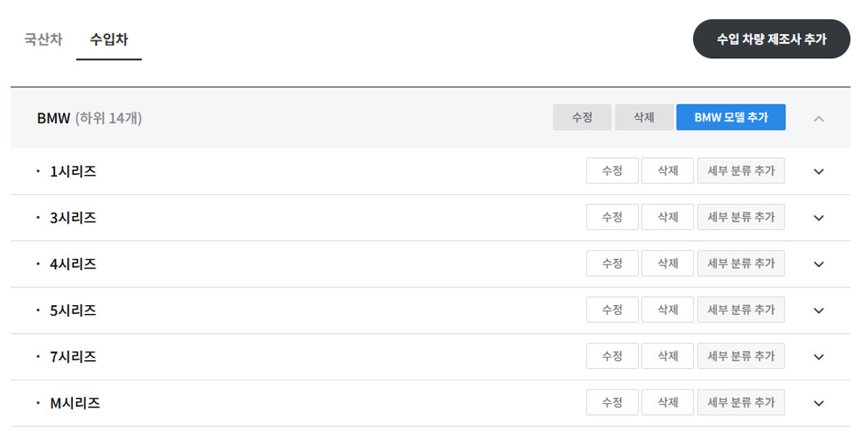Expand the 3시리즈 row chevron
The width and height of the screenshot is (868, 433).
(x=819, y=218)
